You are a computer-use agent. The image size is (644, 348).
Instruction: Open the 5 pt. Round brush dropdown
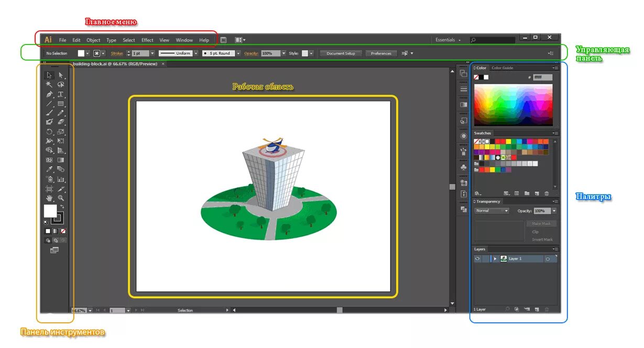[238, 53]
